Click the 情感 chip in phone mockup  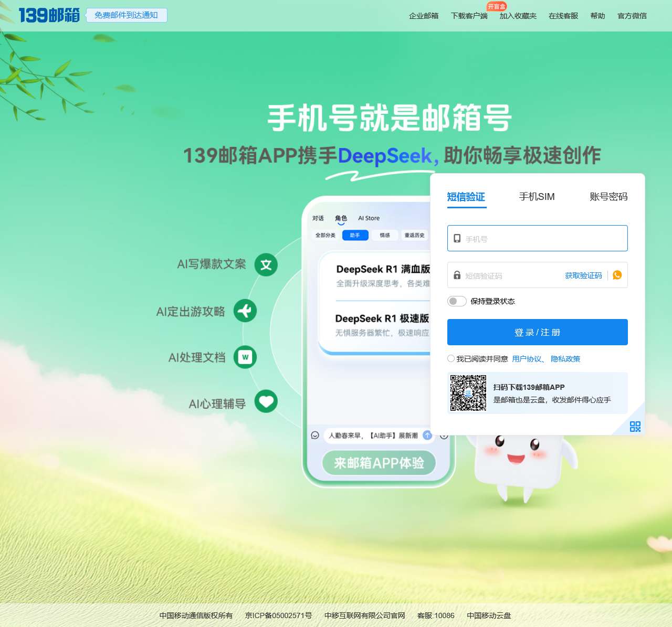pos(385,235)
